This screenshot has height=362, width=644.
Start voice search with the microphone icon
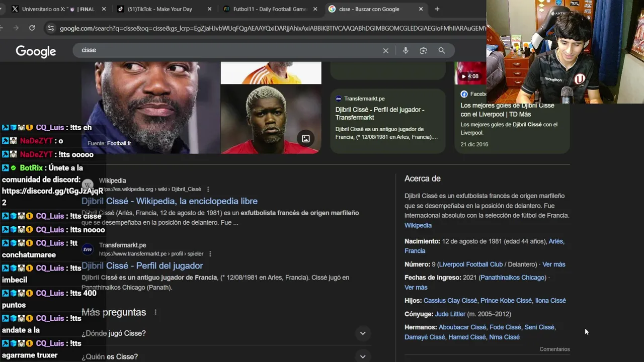click(x=406, y=50)
